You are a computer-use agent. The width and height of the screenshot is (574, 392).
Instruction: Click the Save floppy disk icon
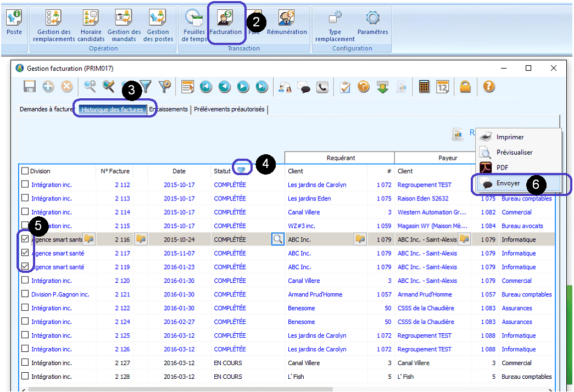[x=30, y=87]
